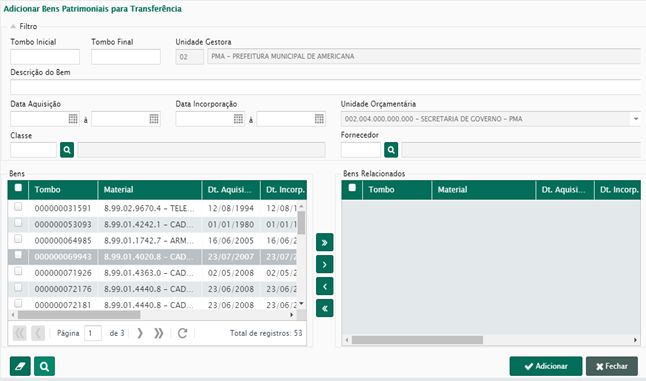Move all items right with double-arrow button
Image resolution: width=646 pixels, height=381 pixels.
click(x=325, y=243)
